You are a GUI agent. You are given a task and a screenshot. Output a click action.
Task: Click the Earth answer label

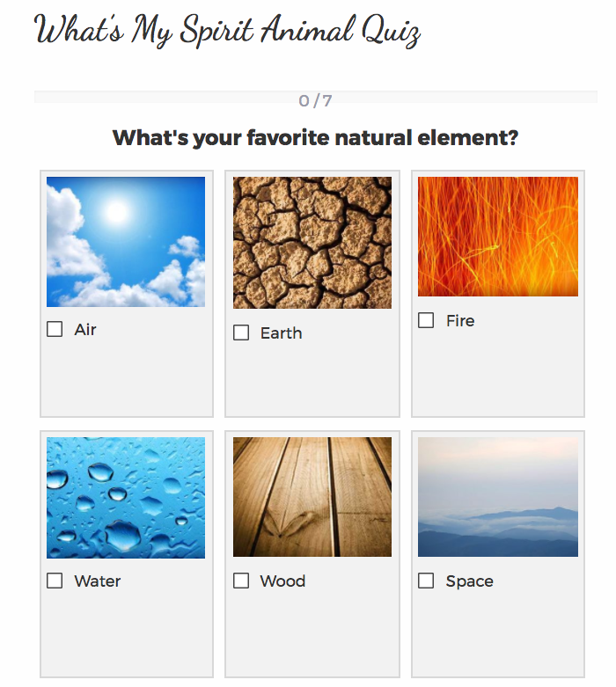281,333
